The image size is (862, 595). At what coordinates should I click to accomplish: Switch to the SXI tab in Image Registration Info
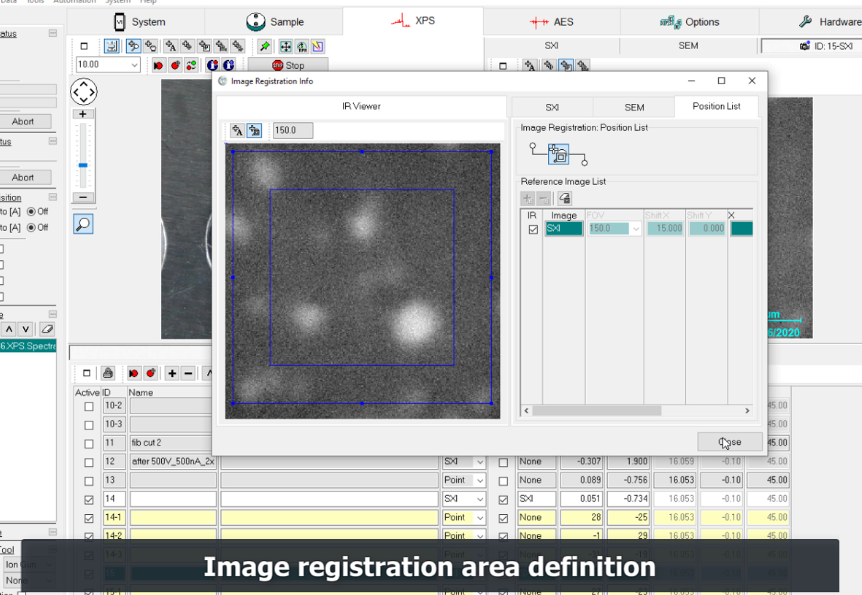click(552, 107)
